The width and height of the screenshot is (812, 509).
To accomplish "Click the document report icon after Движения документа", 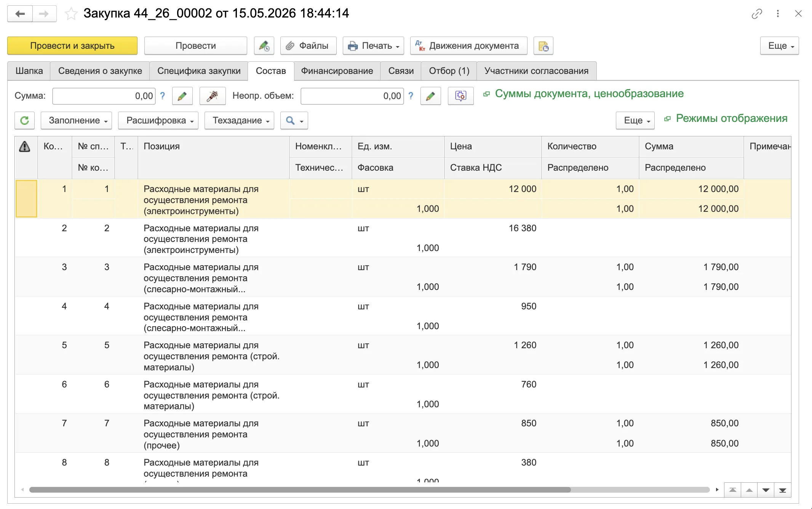I will click(x=543, y=46).
